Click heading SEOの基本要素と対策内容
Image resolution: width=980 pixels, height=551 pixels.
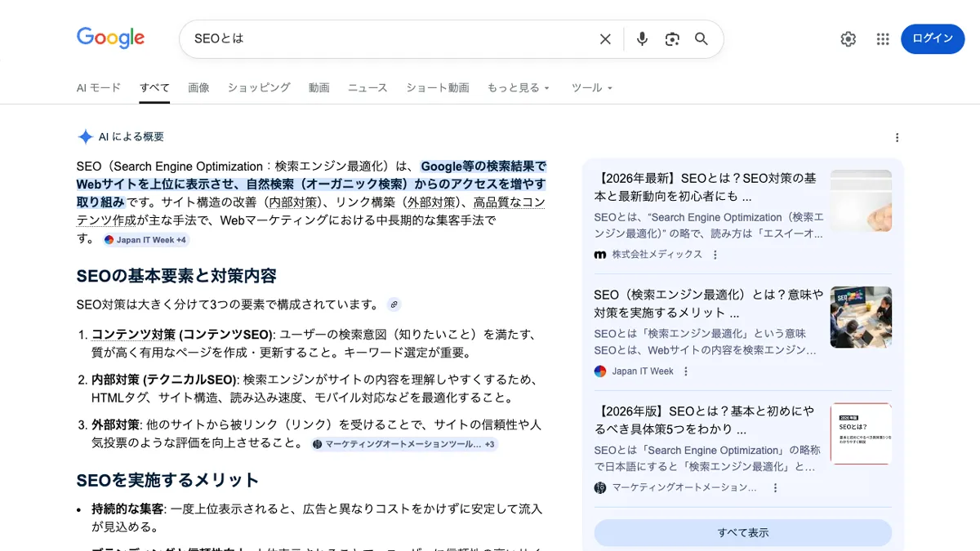176,276
